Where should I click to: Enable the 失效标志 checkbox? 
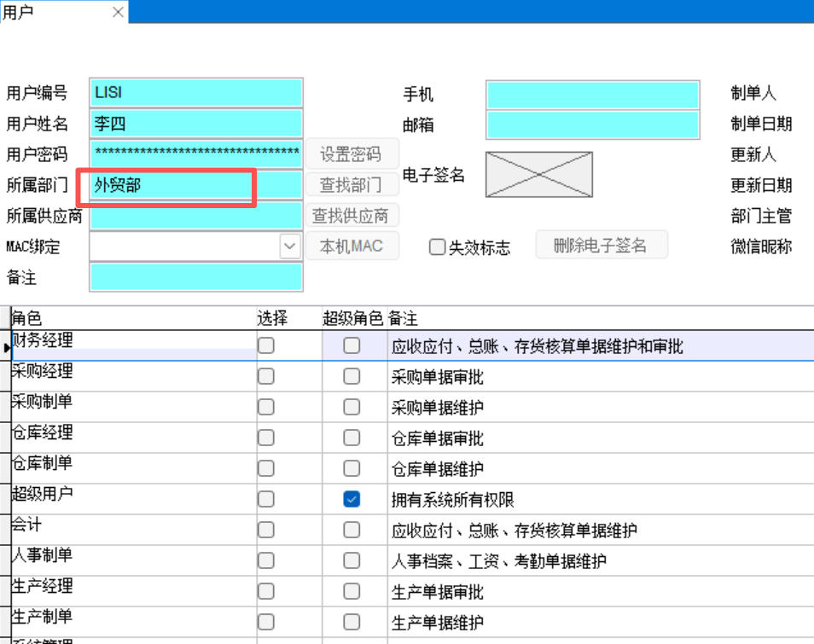438,247
